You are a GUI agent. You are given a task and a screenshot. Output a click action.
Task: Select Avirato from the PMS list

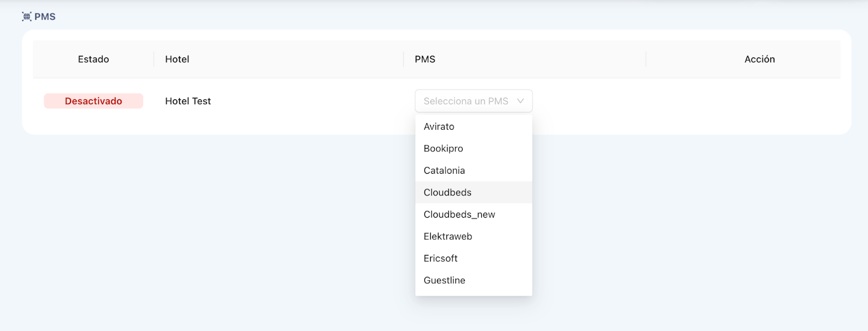point(474,126)
